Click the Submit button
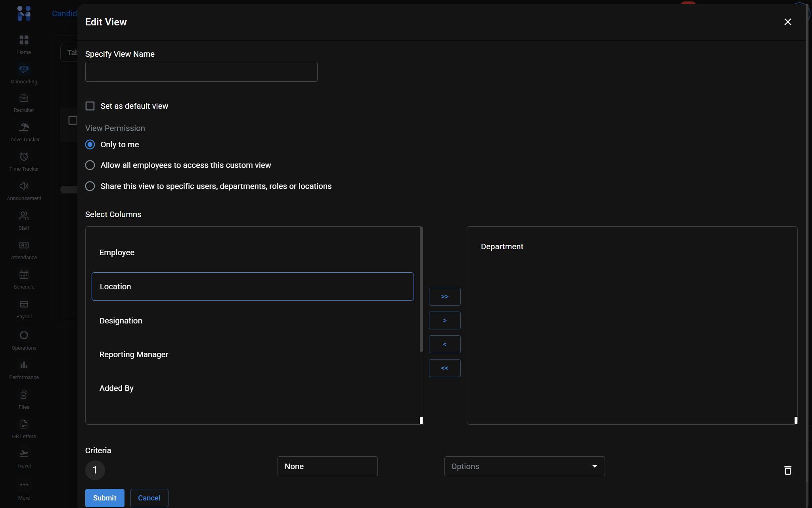This screenshot has width=812, height=508. [105, 498]
